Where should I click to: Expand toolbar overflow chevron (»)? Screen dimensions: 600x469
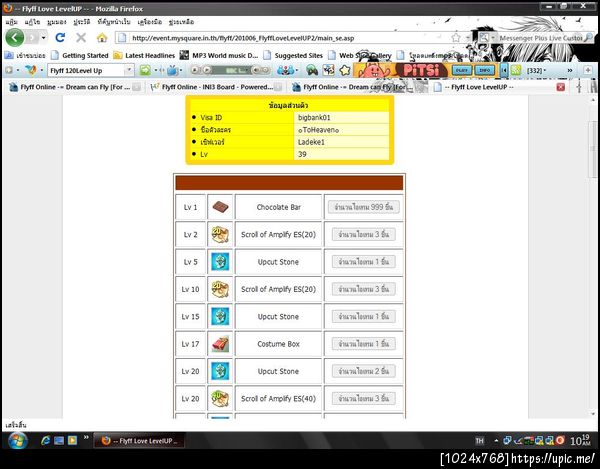pos(570,70)
